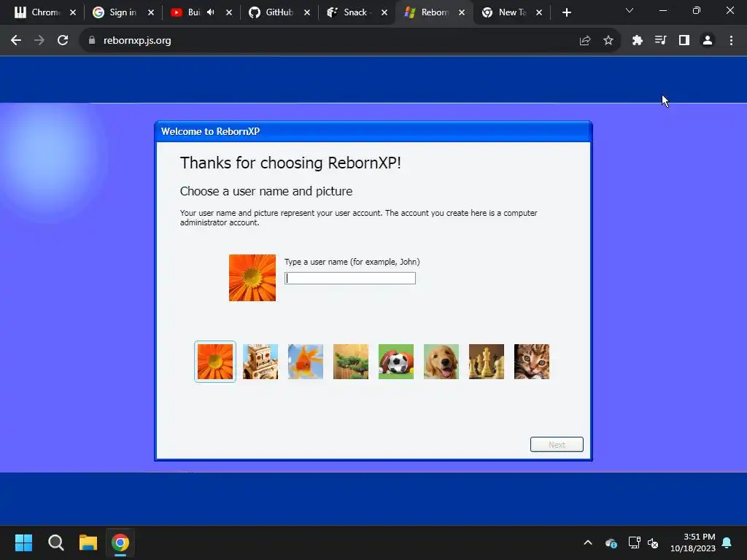Share this page icon
This screenshot has width=747, height=560.
click(x=585, y=41)
